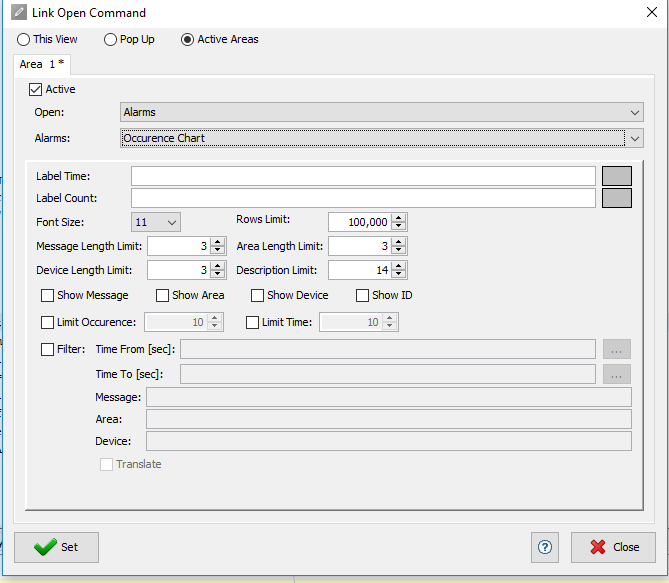The width and height of the screenshot is (669, 583).
Task: Close the Link Open Command window
Action: click(652, 12)
